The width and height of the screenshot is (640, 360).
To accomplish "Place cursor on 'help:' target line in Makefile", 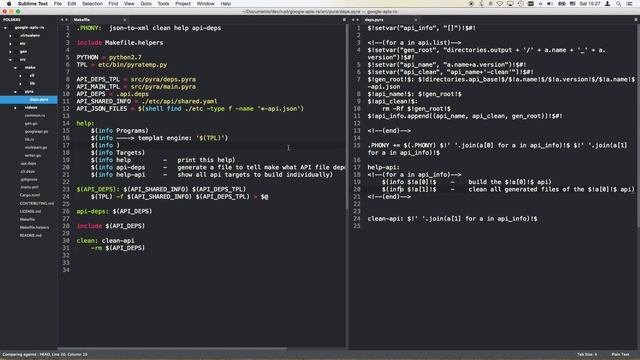I will 85,123.
